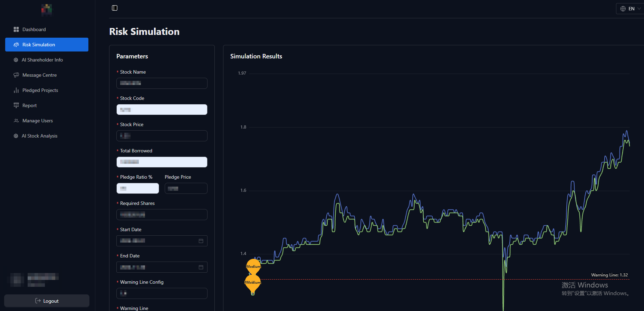Click the AI Stock Analysis icon
The height and width of the screenshot is (311, 644).
(x=16, y=136)
